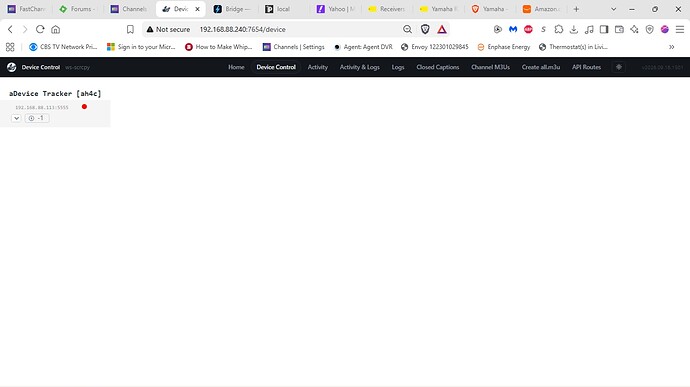690x387 pixels.
Task: Switch to the FastChannels tab
Action: (x=26, y=9)
